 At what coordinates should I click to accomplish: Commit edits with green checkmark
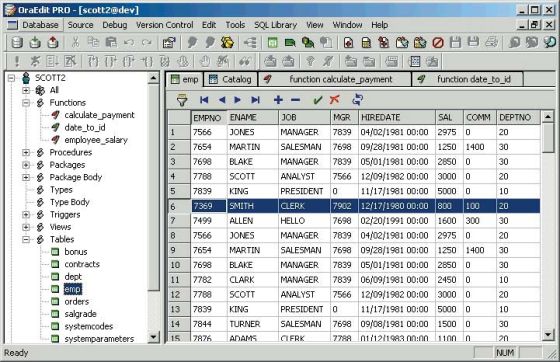[x=318, y=100]
